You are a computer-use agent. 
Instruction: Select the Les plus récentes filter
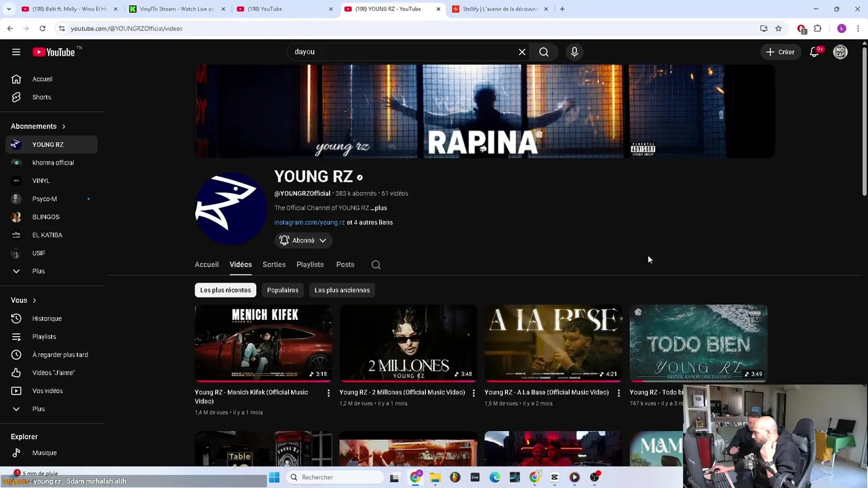(x=225, y=290)
